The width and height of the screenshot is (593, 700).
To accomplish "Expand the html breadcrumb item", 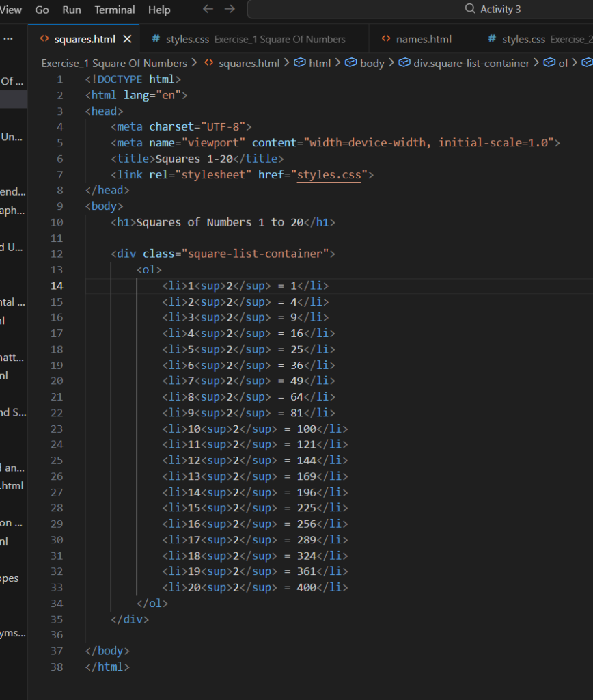I will click(x=319, y=63).
